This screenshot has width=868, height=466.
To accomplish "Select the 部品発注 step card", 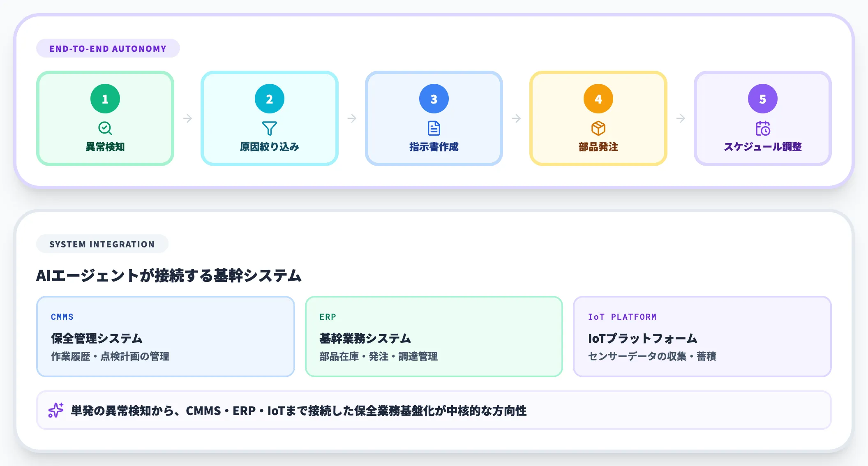I will click(598, 118).
